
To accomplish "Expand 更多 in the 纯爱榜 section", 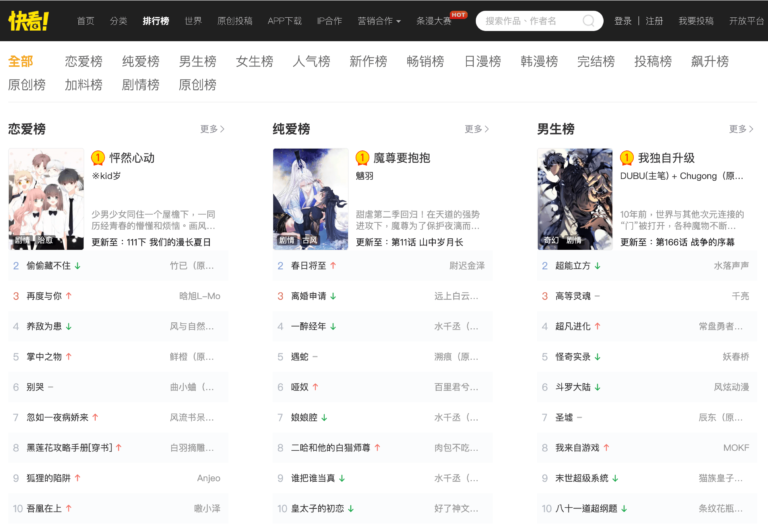I will point(477,129).
